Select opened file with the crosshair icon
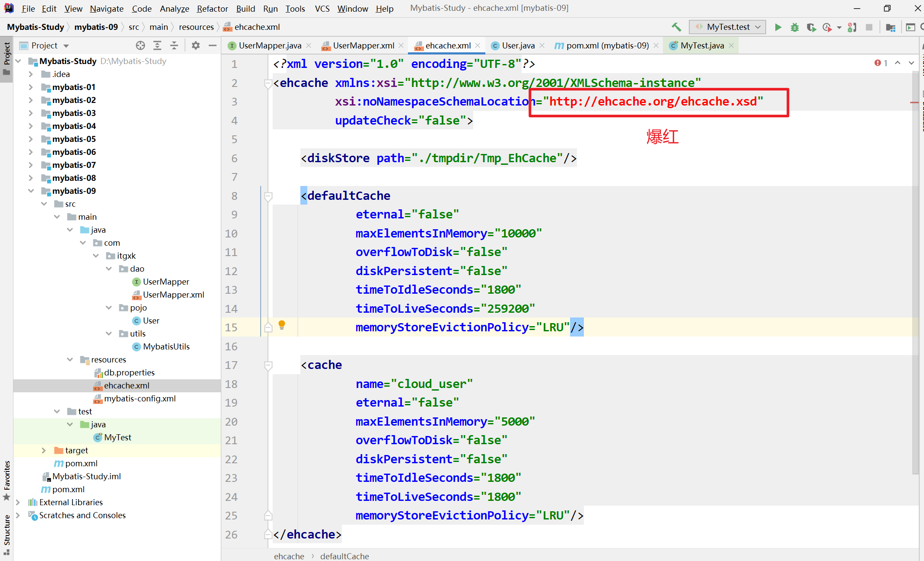924x561 pixels. pyautogui.click(x=140, y=45)
